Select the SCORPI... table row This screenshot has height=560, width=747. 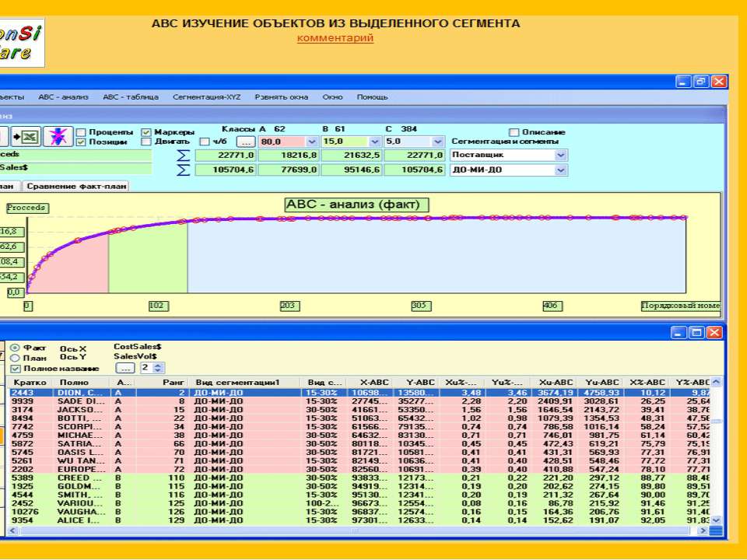tap(359, 427)
